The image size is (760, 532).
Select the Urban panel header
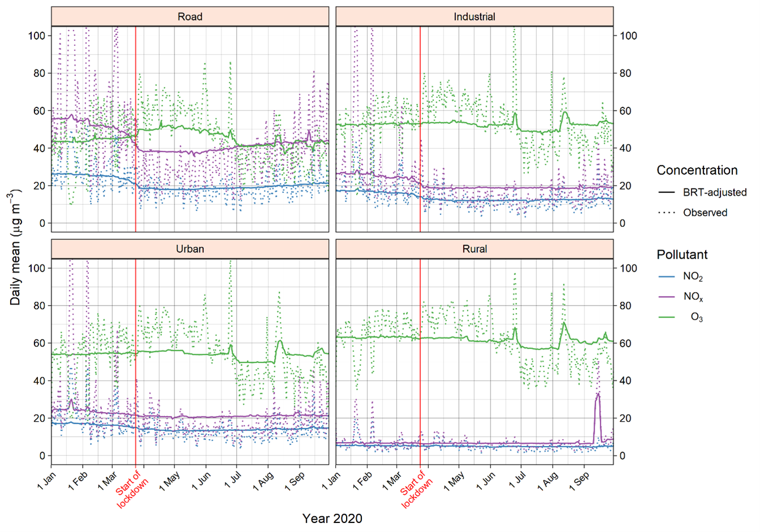[190, 249]
